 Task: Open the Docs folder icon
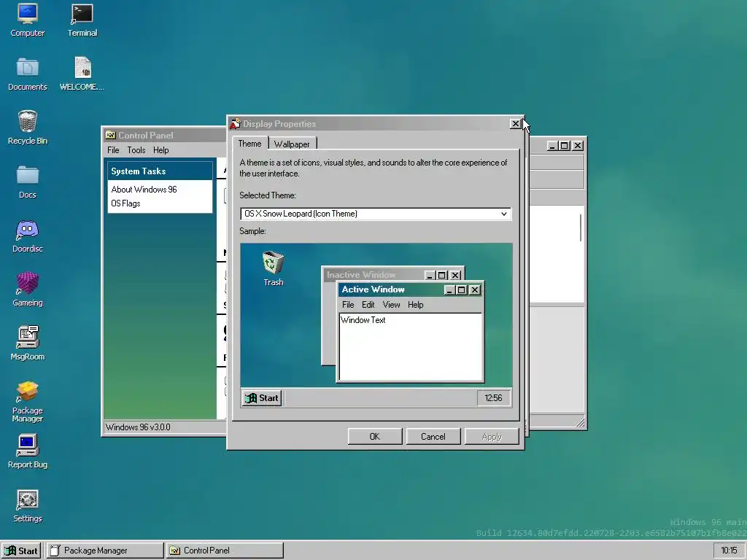tap(27, 182)
